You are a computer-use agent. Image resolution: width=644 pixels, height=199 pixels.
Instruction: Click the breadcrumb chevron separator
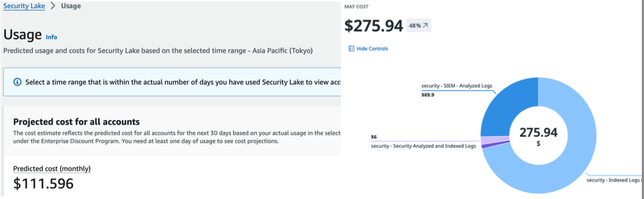coord(53,6)
